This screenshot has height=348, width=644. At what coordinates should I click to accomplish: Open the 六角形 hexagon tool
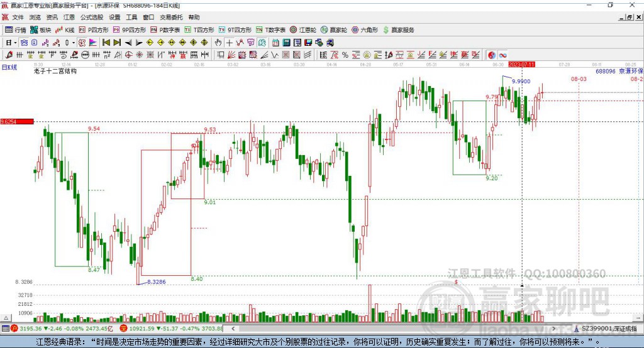tap(365, 30)
